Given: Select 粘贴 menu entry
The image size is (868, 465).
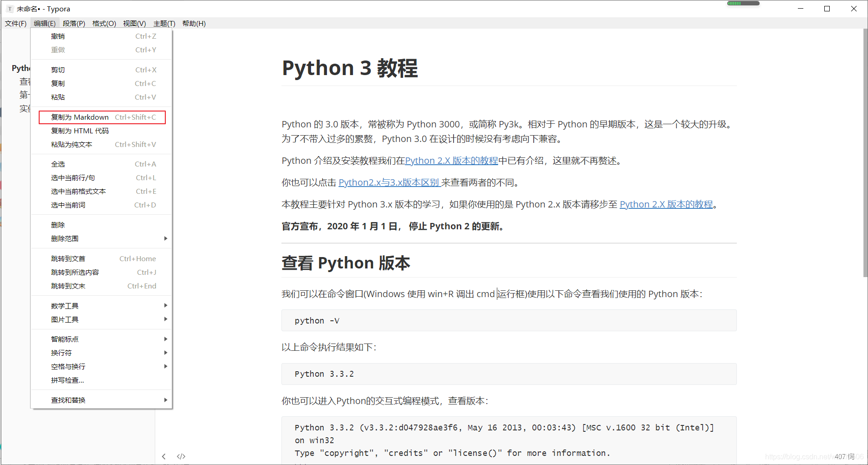Looking at the screenshot, I should [102, 97].
